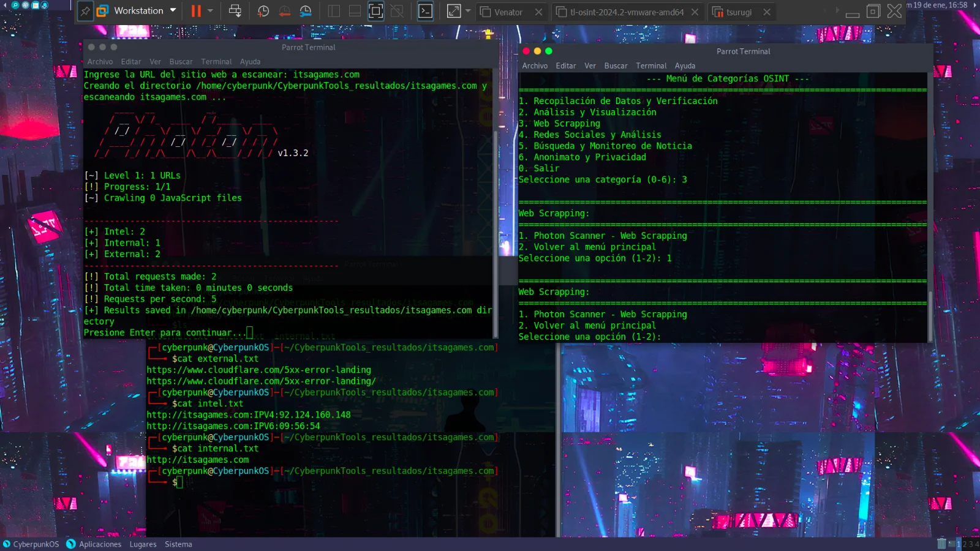
Task: Revert to the previous snapshot icon
Action: click(x=285, y=11)
